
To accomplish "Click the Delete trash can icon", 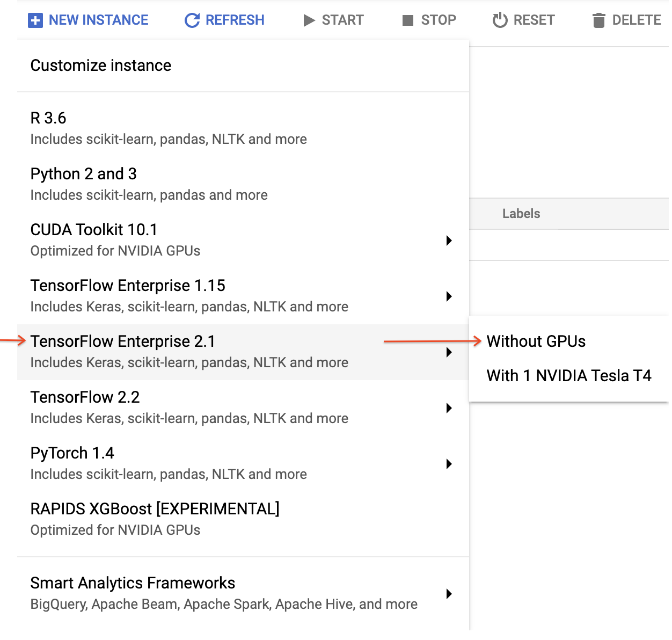I will point(598,20).
